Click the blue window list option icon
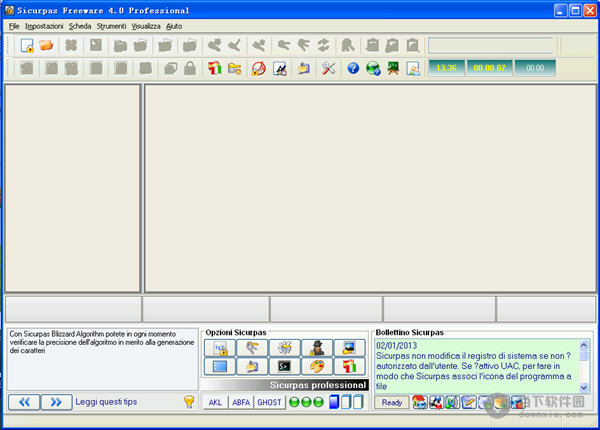The width and height of the screenshot is (600, 430). tap(220, 366)
